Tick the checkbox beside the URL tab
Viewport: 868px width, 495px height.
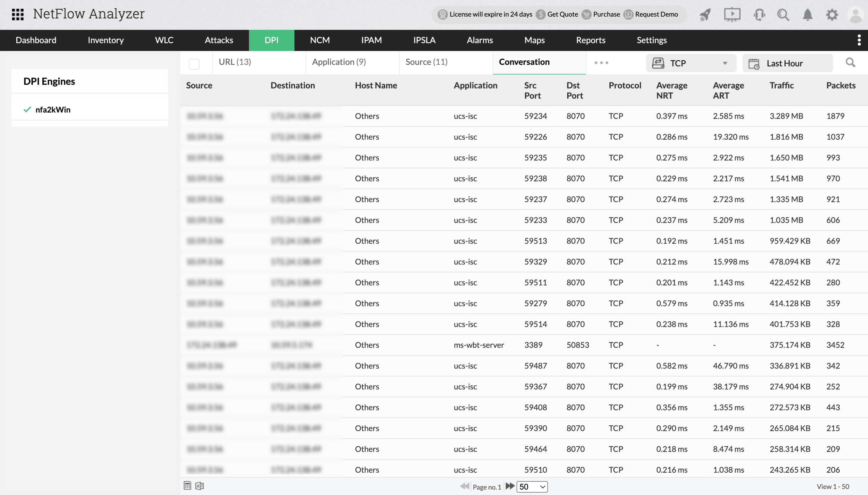tap(194, 64)
